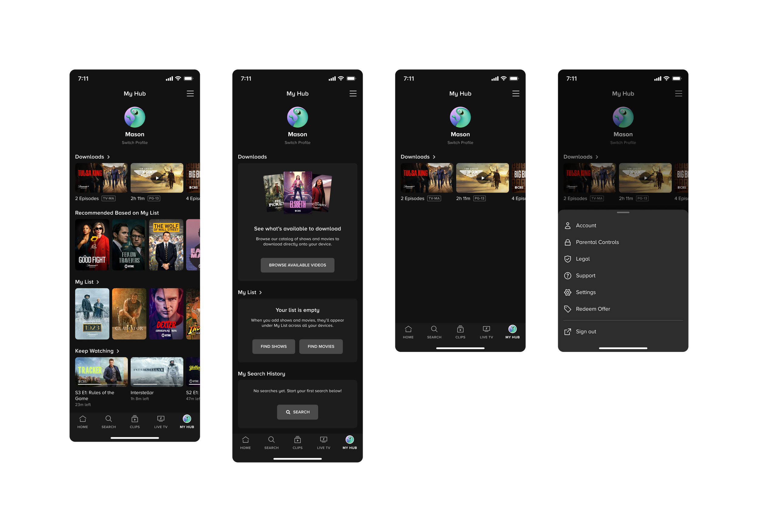The height and width of the screenshot is (532, 758).
Task: Tap Switch Profile link under first Mason avatar
Action: click(135, 142)
